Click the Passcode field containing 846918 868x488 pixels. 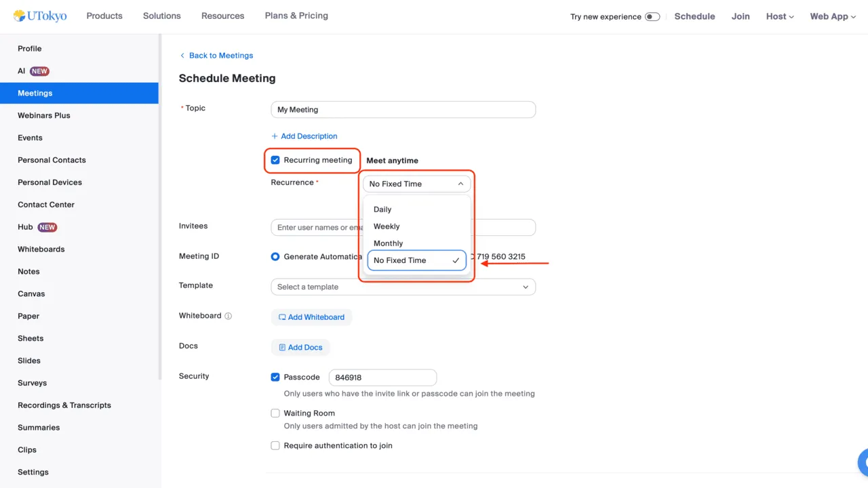382,378
